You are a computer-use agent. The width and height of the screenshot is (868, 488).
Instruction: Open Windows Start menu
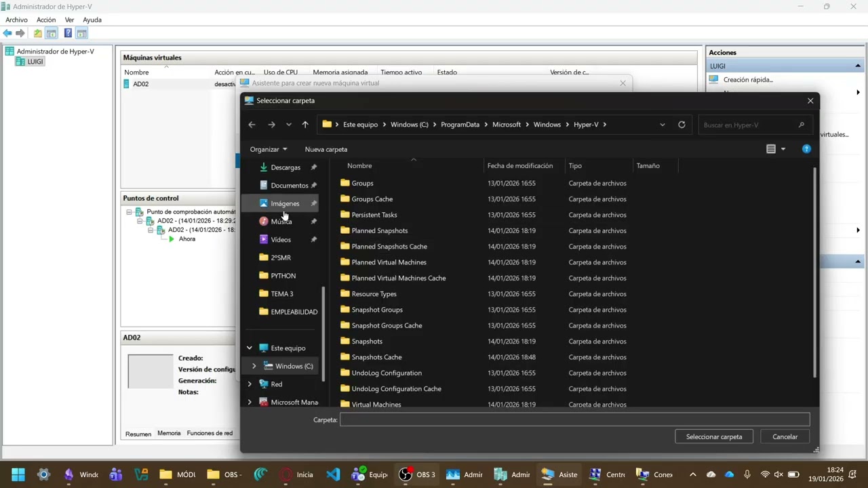click(18, 474)
